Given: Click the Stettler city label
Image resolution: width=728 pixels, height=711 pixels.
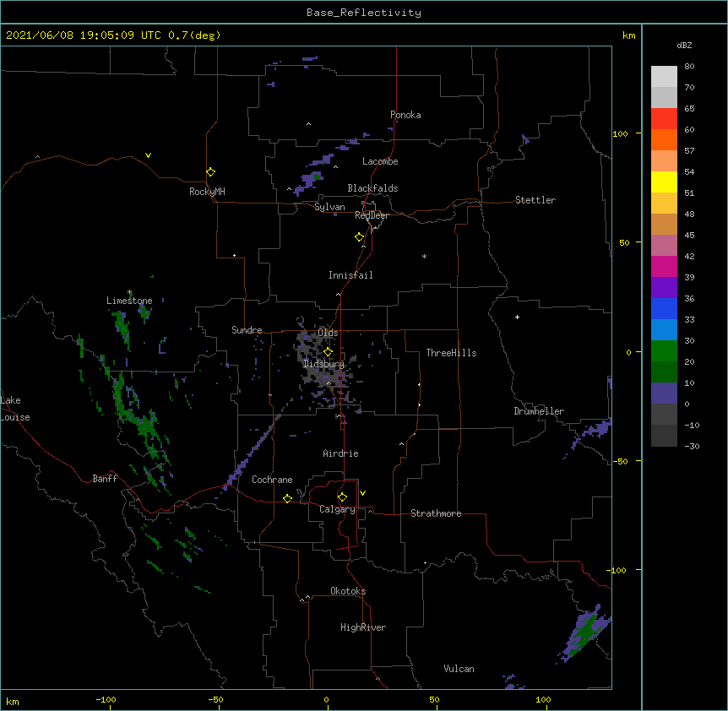Looking at the screenshot, I should (x=535, y=200).
